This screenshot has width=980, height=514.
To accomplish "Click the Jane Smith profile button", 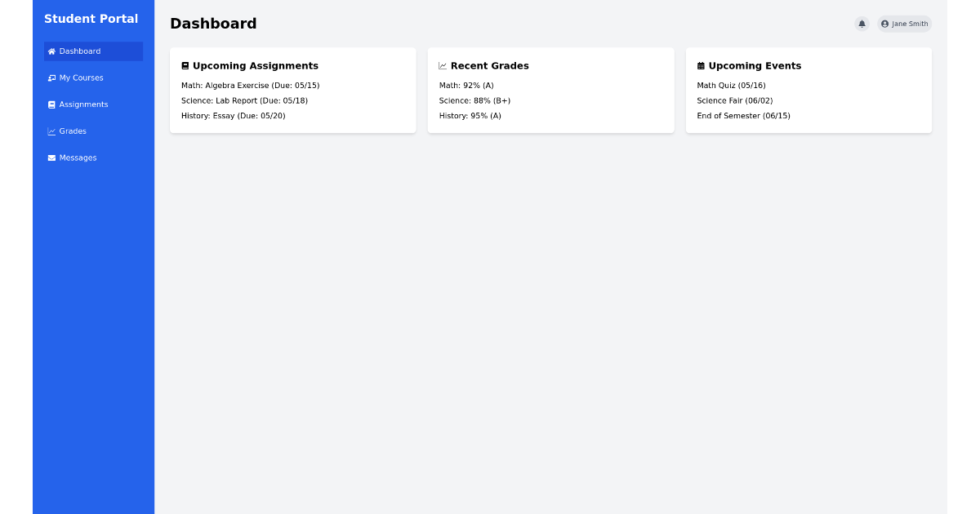I will point(904,24).
